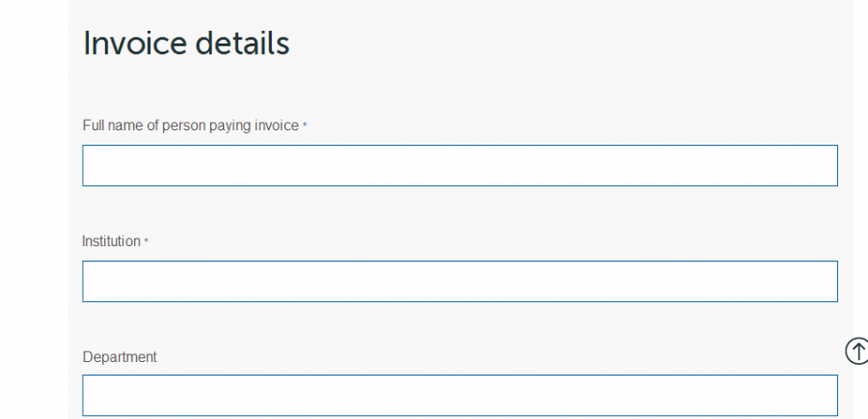This screenshot has height=419, width=868.
Task: Click the word 'details' in the section heading
Action: [x=243, y=43]
